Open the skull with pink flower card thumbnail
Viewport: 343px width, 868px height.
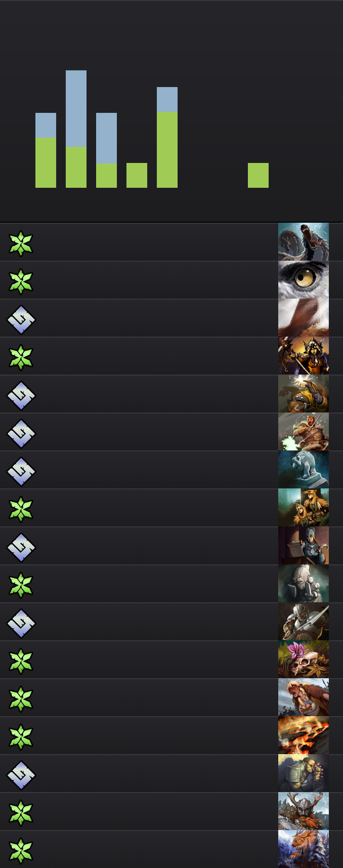click(x=304, y=659)
